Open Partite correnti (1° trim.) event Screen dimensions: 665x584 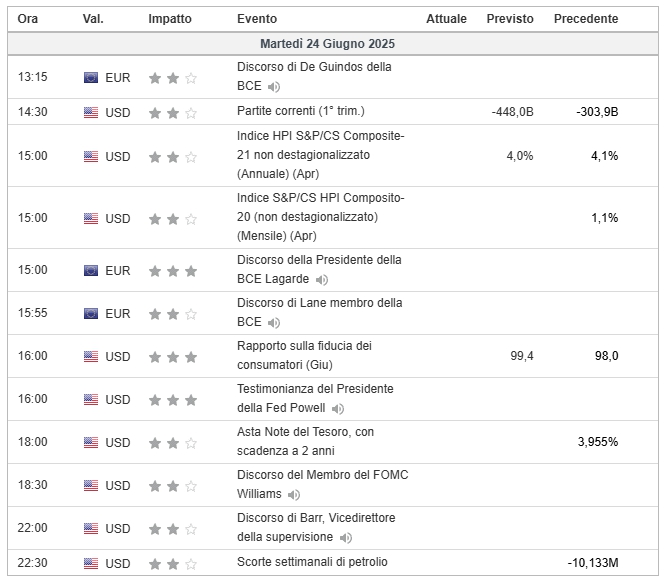301,111
